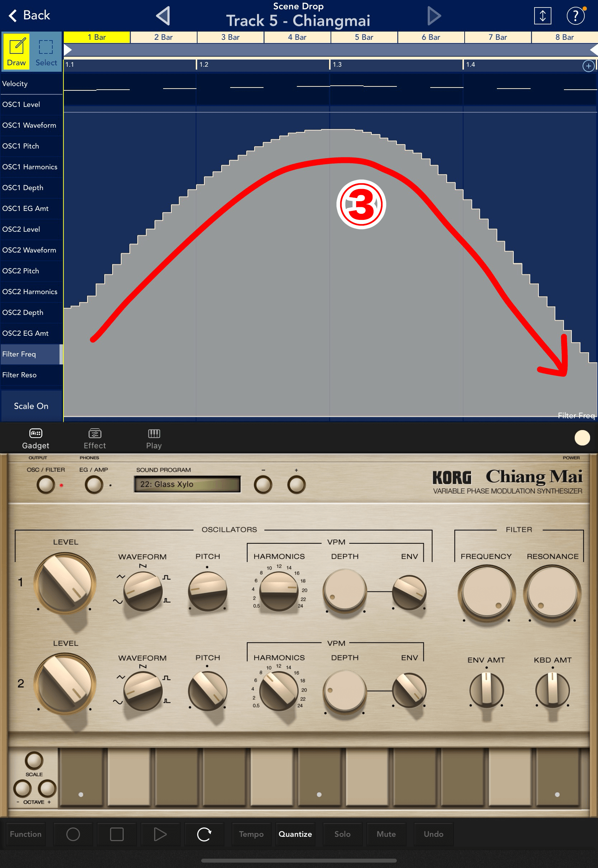598x868 pixels.
Task: Select the 7 Bar tab
Action: coord(498,37)
